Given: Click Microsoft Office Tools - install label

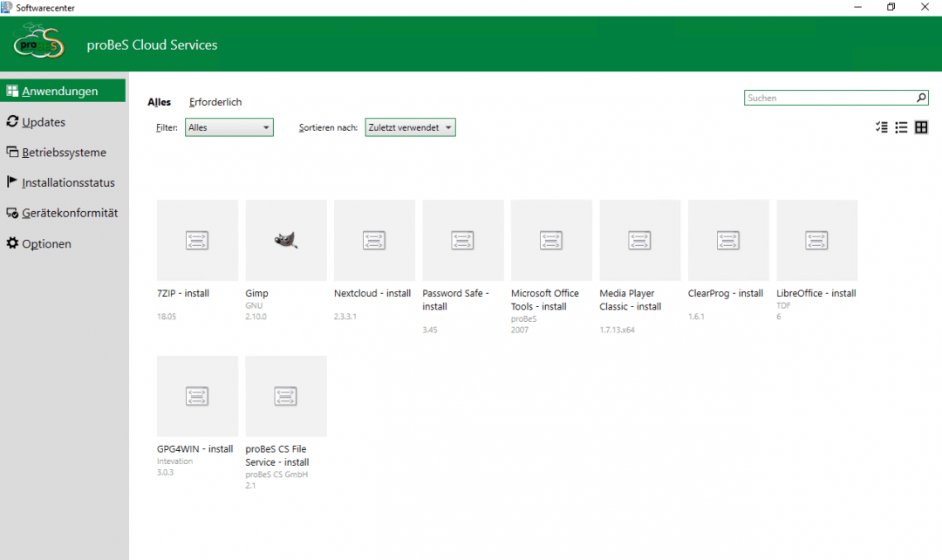Looking at the screenshot, I should click(x=545, y=300).
